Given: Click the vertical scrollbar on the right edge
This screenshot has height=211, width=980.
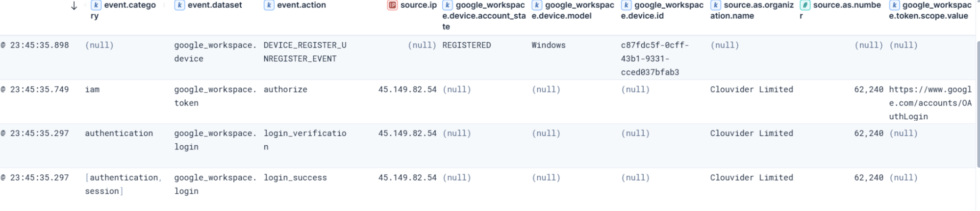Looking at the screenshot, I should [x=978, y=123].
